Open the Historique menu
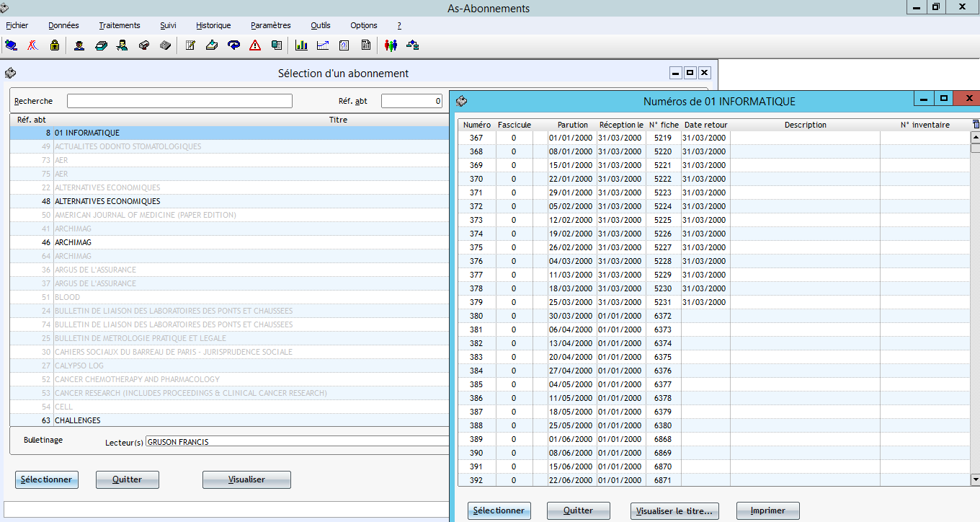 click(x=213, y=25)
